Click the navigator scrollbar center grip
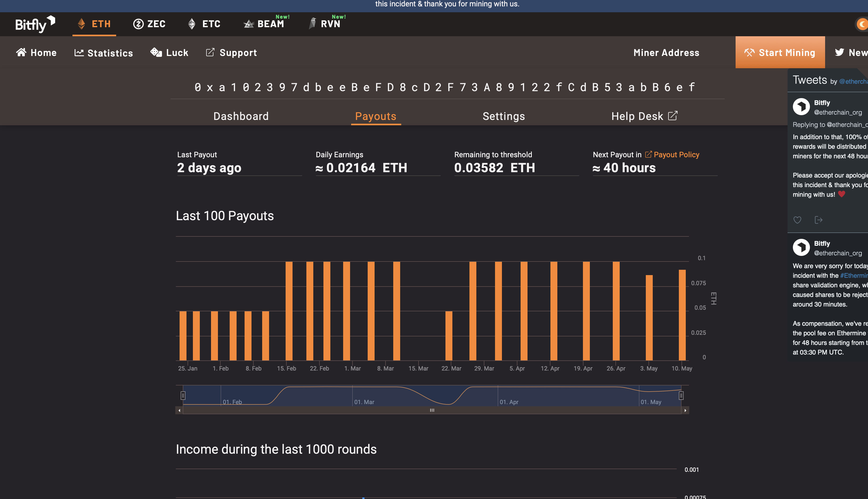This screenshot has width=868, height=499. pos(432,410)
